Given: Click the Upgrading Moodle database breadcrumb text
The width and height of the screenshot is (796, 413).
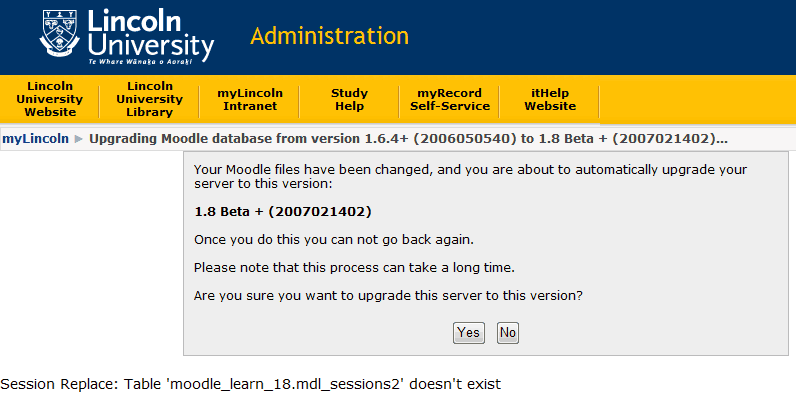Looking at the screenshot, I should click(409, 139).
